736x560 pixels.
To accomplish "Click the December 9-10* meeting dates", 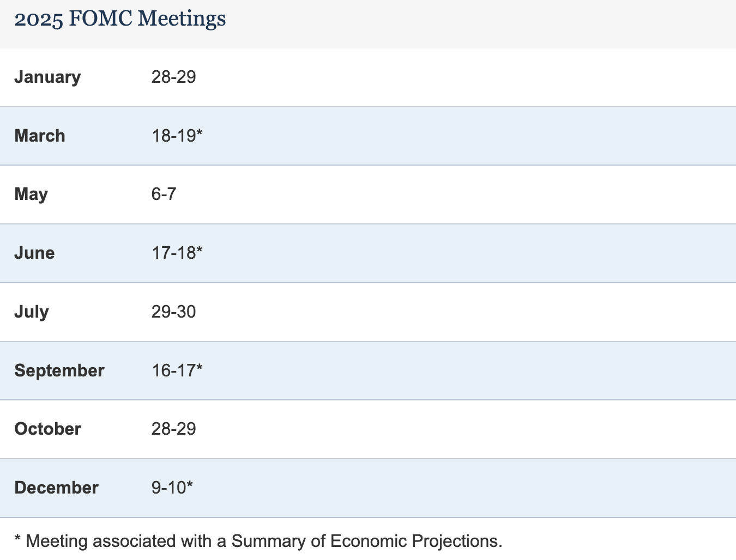I will pos(172,488).
